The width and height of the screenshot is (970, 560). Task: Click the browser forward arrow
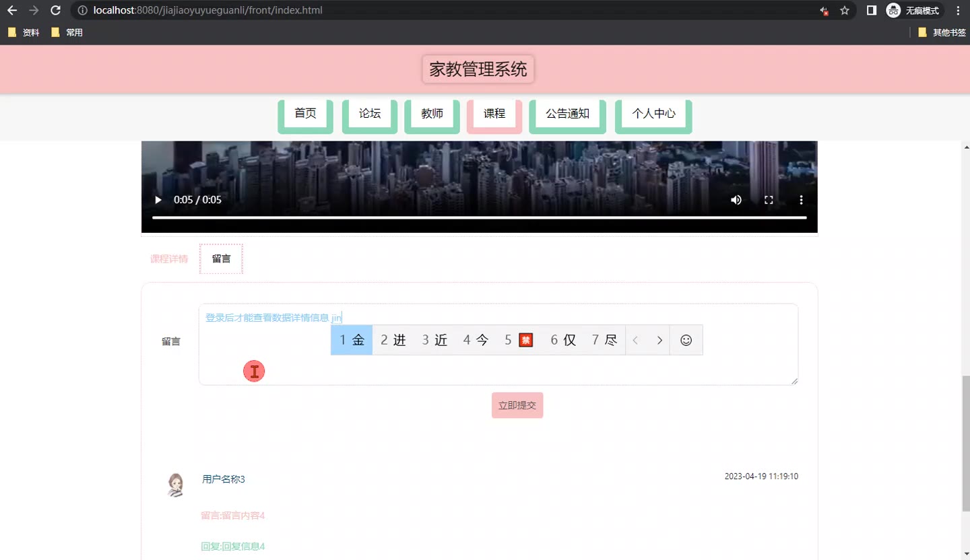tap(34, 10)
